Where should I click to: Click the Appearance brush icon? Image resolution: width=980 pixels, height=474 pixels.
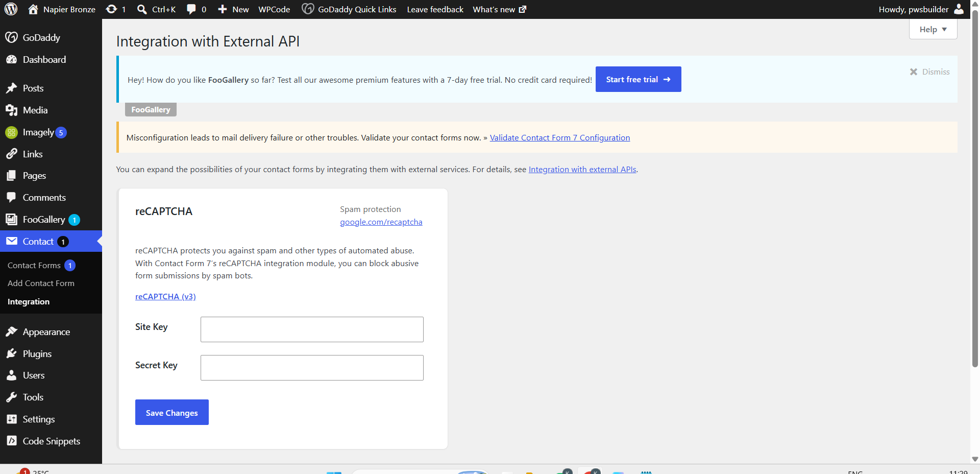11,331
